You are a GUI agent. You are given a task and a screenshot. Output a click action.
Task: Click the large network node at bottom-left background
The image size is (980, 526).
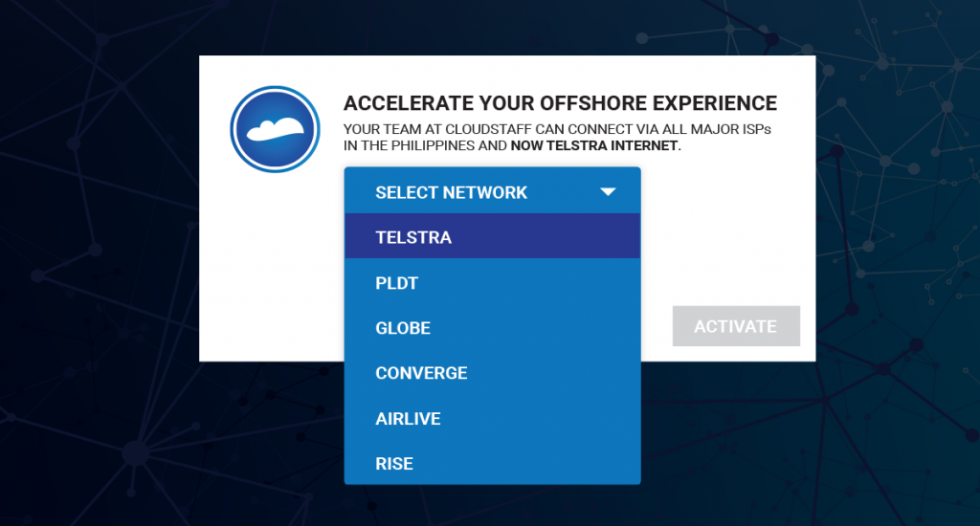point(135,452)
